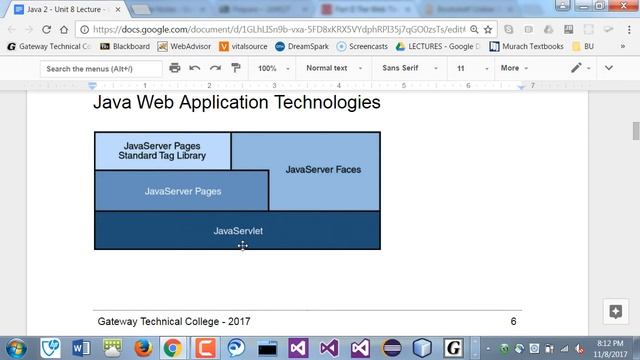Open the editing mode pencil menu
Screen dimensions: 640x360
tap(580, 68)
